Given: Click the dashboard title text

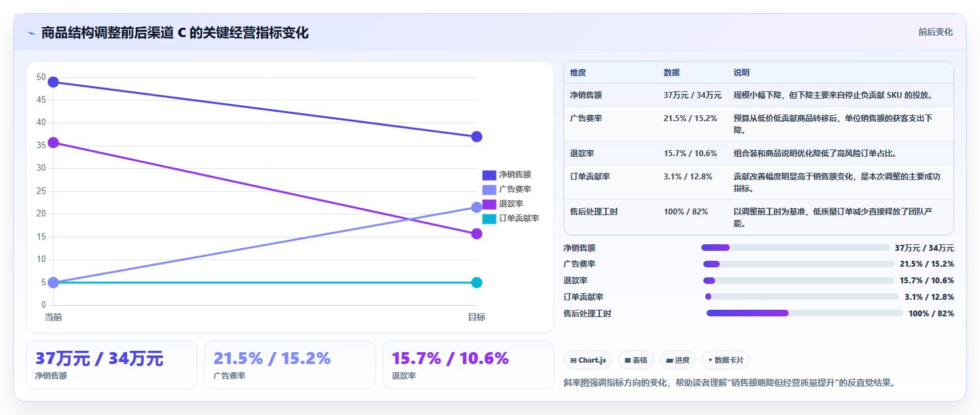Looking at the screenshot, I should tap(175, 33).
